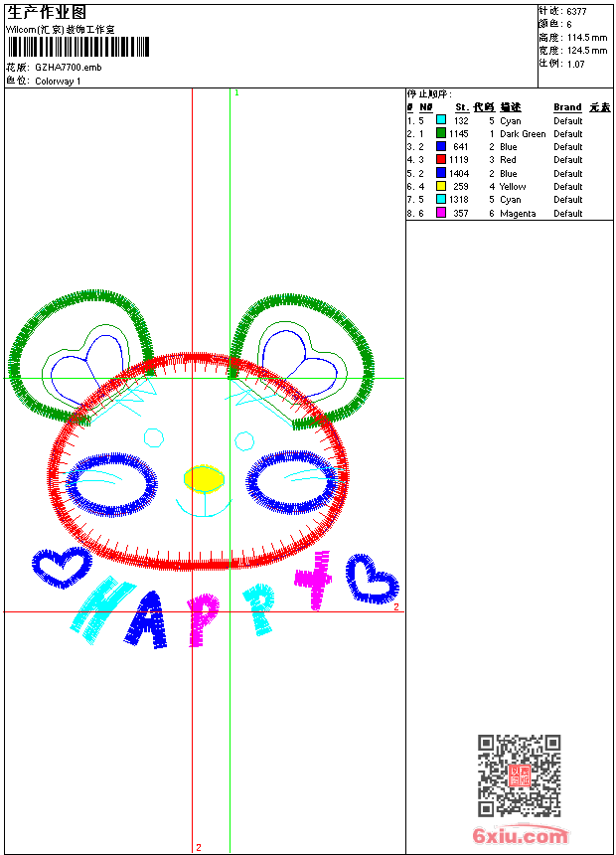This screenshot has width=616, height=855.
Task: Click the studio name 'Wilcom(汇京)装饰工作室'
Action: click(x=60, y=30)
